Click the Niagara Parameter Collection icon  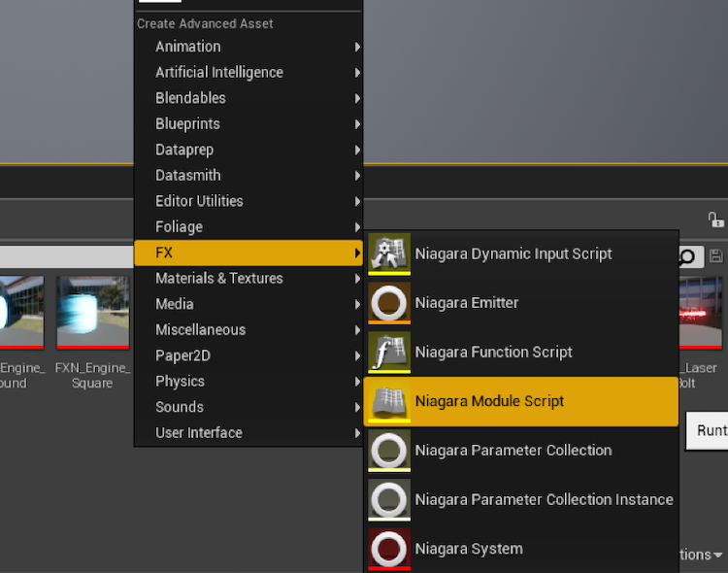(x=389, y=451)
